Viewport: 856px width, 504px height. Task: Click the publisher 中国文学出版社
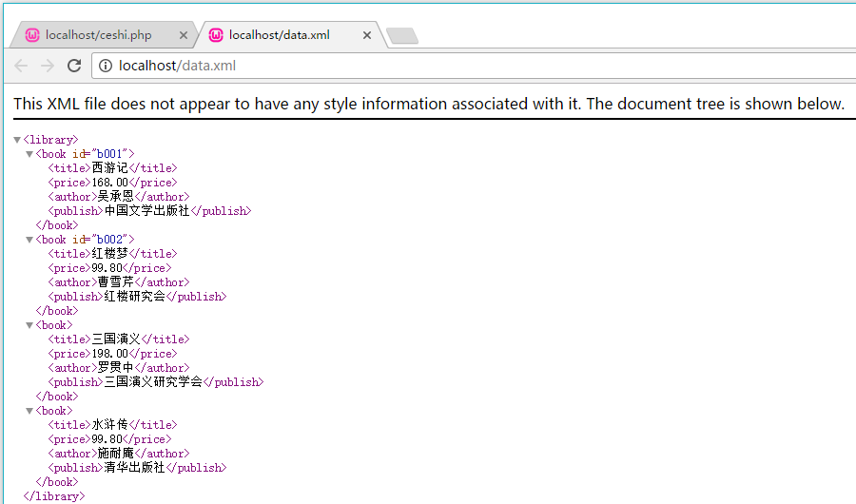[146, 211]
